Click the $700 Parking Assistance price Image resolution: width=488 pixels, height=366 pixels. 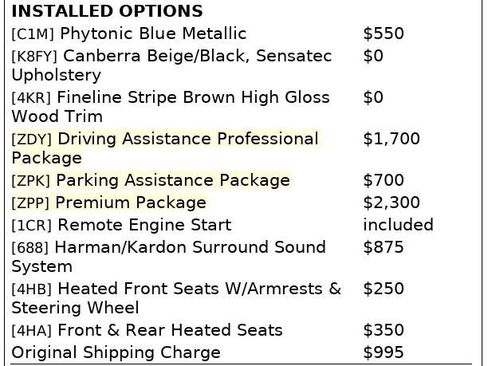pyautogui.click(x=384, y=180)
